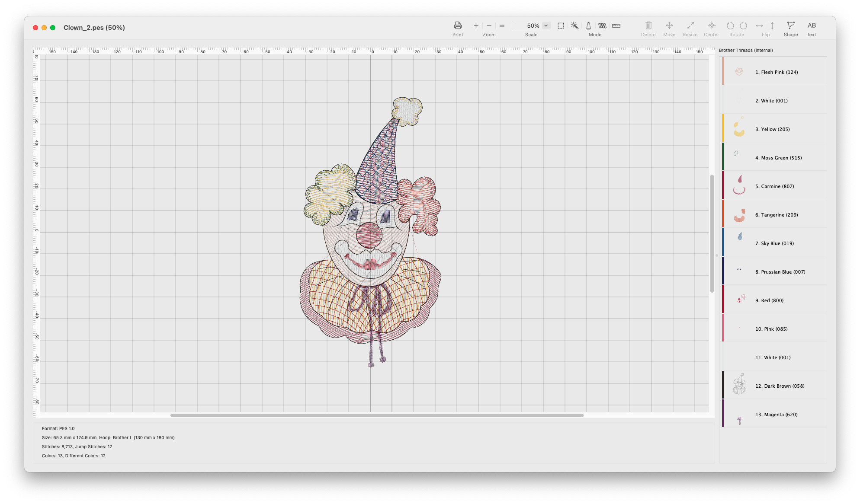
Task: Select the Magenta (620) thread entry
Action: pos(776,415)
